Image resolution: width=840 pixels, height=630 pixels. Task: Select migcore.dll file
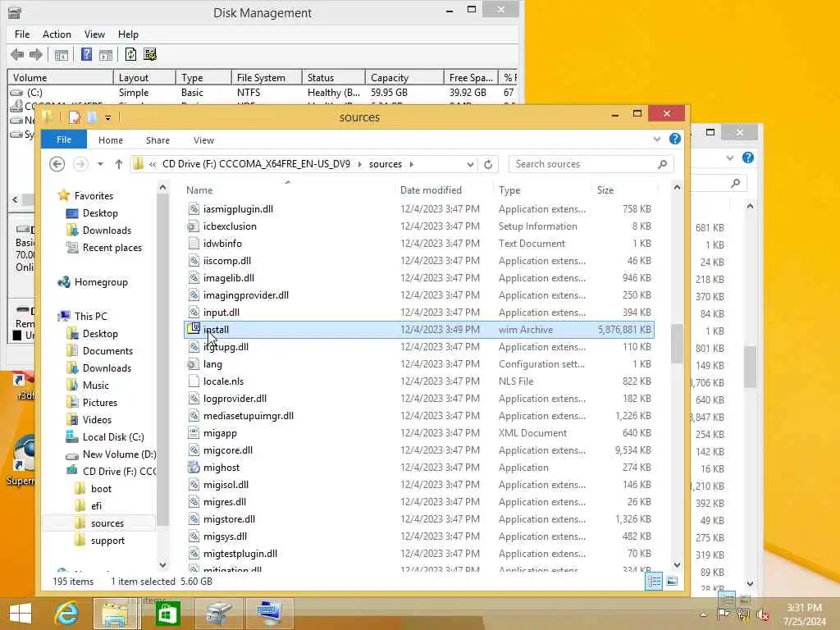pyautogui.click(x=419, y=450)
